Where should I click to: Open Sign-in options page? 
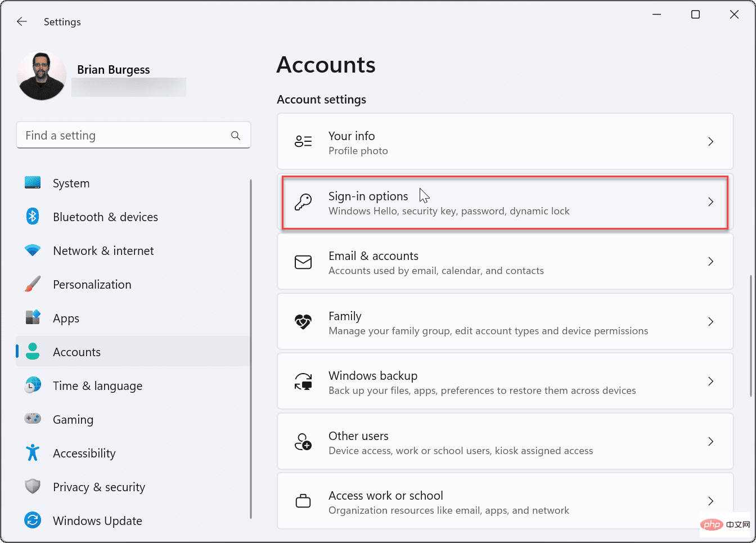(505, 201)
